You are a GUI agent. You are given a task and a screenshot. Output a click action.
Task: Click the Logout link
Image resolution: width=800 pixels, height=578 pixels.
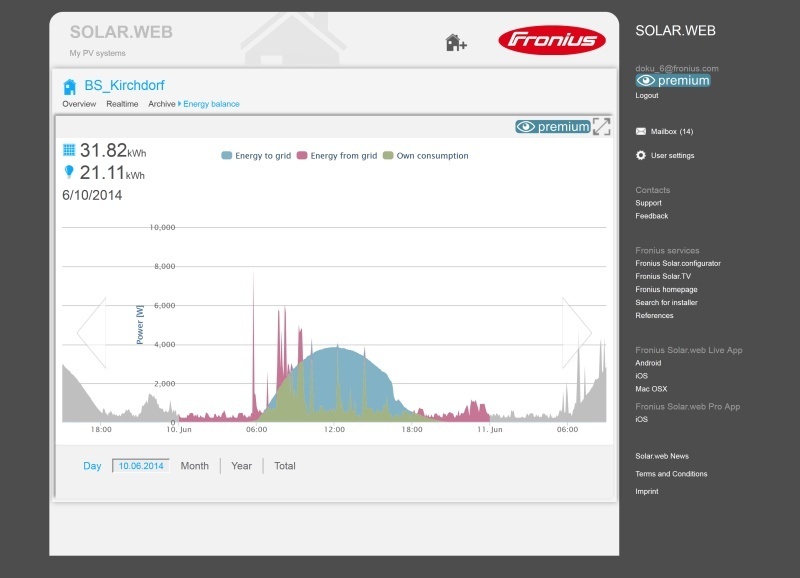(x=647, y=95)
